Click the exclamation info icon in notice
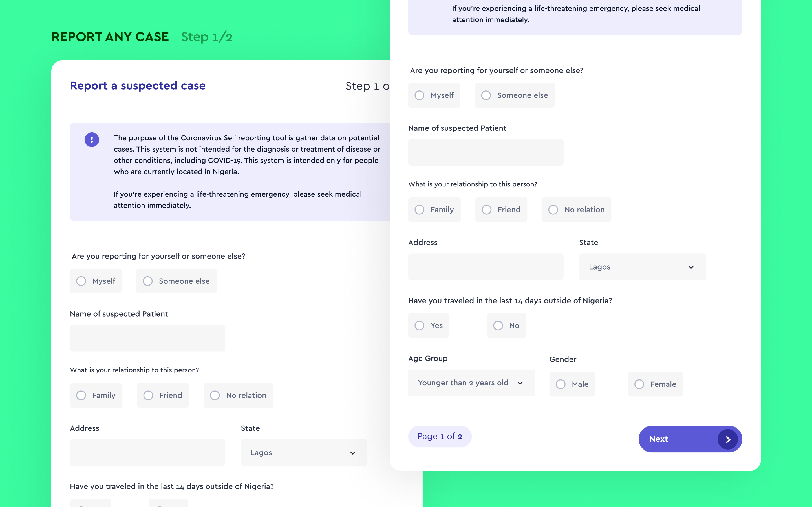The image size is (812, 507). click(92, 139)
